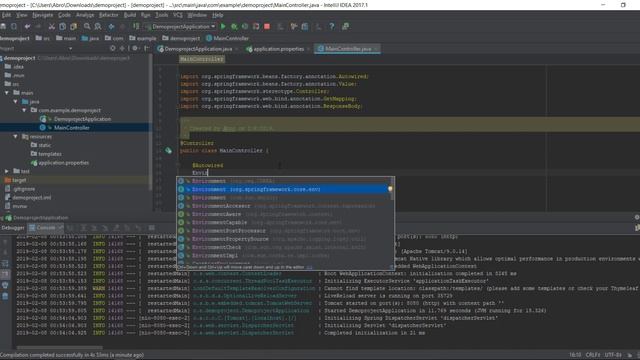Image resolution: width=640 pixels, height=360 pixels.
Task: Click the MainController breadcrumb above the code
Action: [x=202, y=59]
